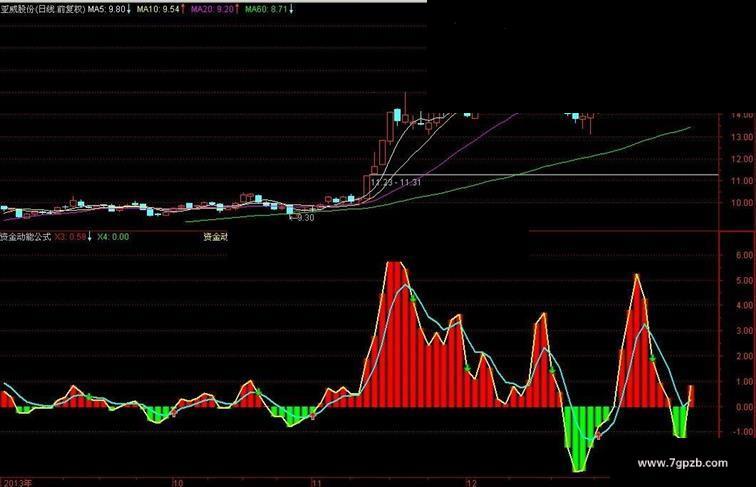This screenshot has height=487, width=756.
Task: Click the red up arrow beside MA10 value
Action: (183, 9)
